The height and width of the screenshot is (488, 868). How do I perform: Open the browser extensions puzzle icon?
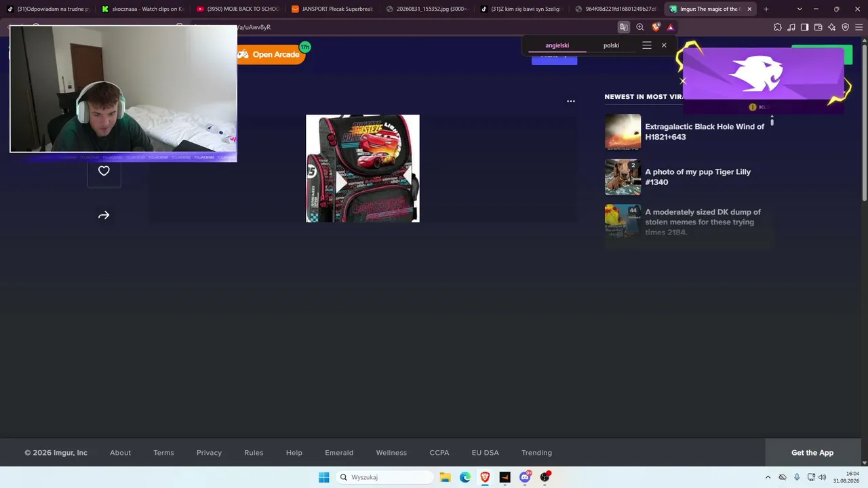pyautogui.click(x=778, y=27)
